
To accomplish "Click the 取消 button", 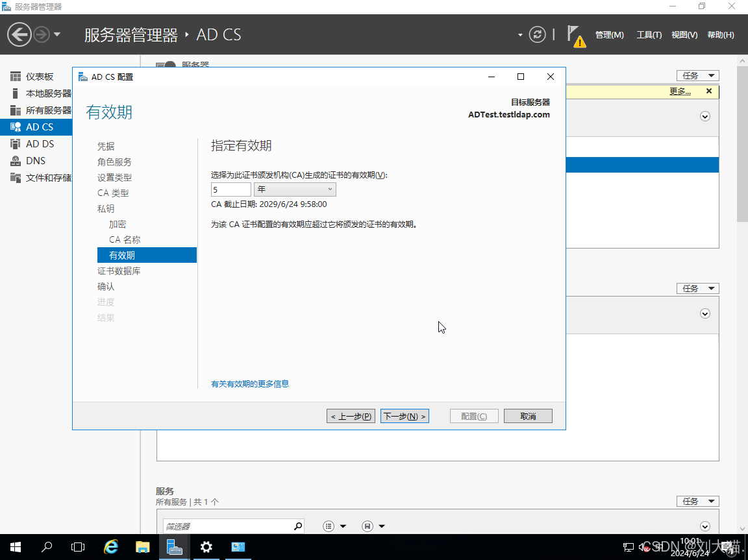I will click(x=528, y=416).
